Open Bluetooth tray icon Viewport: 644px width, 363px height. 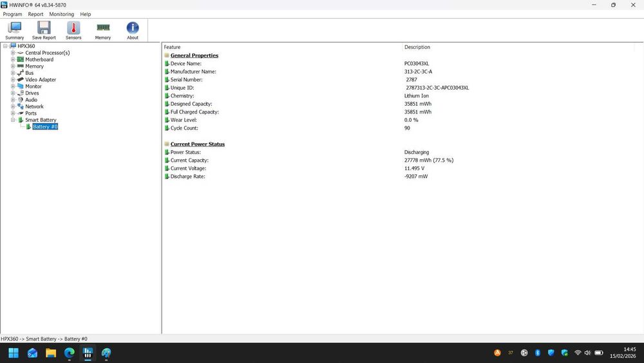click(538, 353)
